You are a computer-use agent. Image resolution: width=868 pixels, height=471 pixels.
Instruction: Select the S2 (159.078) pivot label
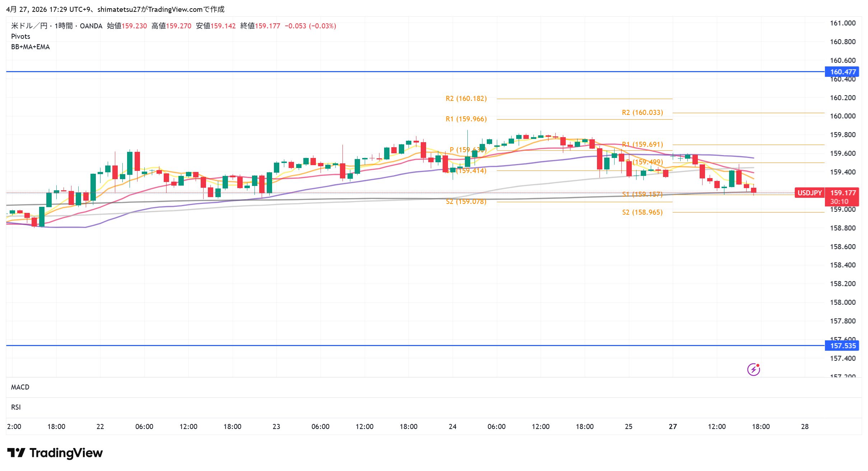(x=466, y=201)
